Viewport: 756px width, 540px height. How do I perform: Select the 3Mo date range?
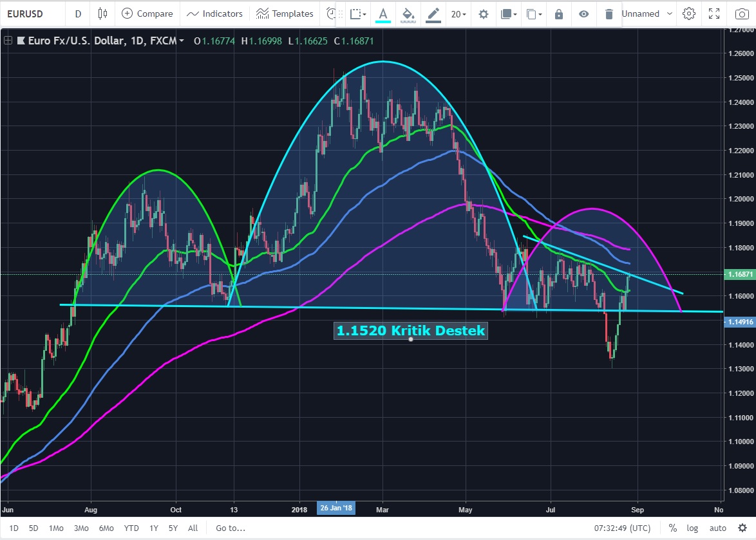coord(81,528)
